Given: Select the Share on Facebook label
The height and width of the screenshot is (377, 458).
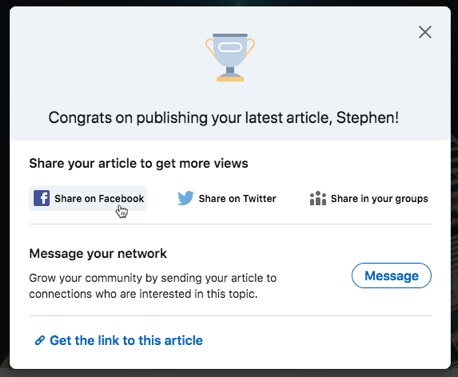Looking at the screenshot, I should pos(99,198).
